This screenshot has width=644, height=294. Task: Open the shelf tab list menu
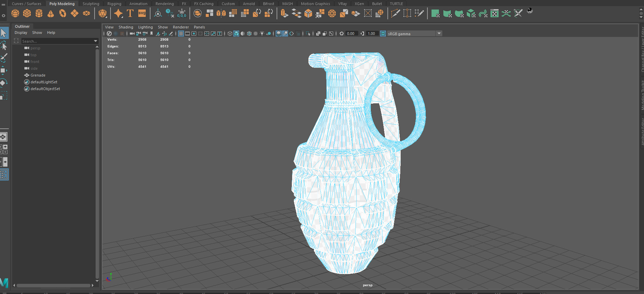coord(3,4)
